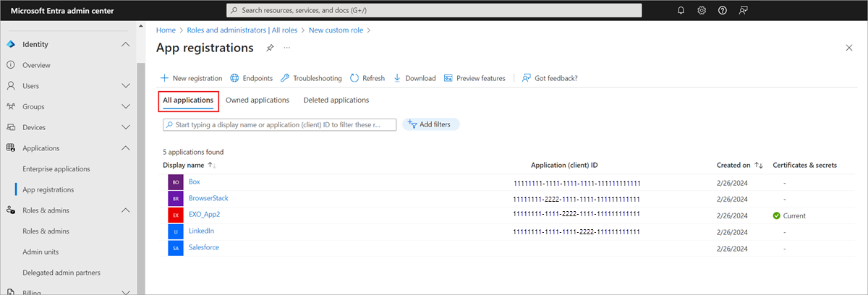
Task: Pin the App registrations page
Action: coord(270,48)
